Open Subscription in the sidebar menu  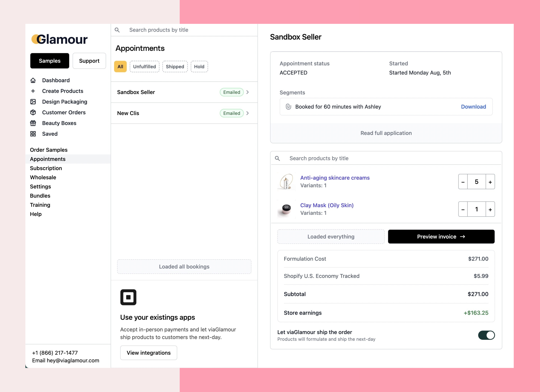(46, 168)
